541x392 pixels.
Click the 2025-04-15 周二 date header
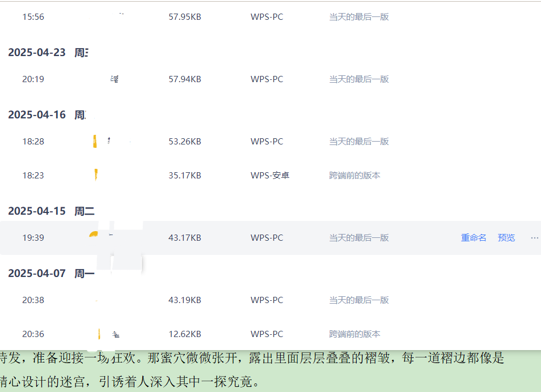coord(51,211)
